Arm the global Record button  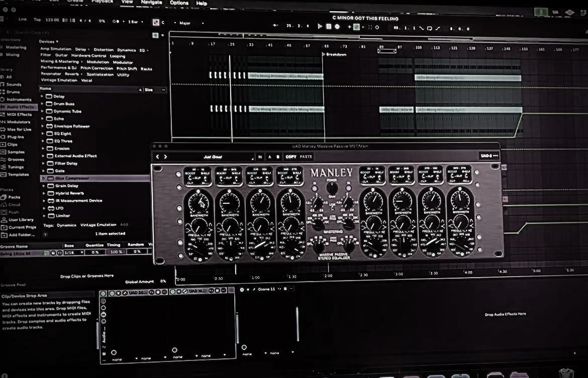pyautogui.click(x=336, y=26)
